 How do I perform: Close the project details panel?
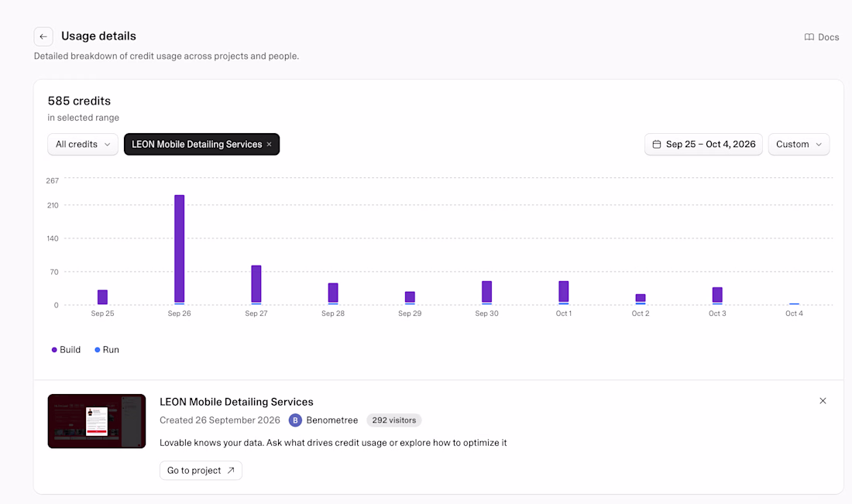(x=823, y=401)
